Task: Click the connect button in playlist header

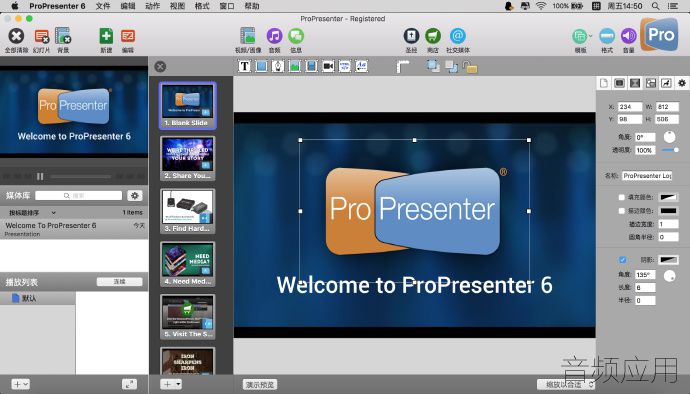Action: (x=120, y=281)
